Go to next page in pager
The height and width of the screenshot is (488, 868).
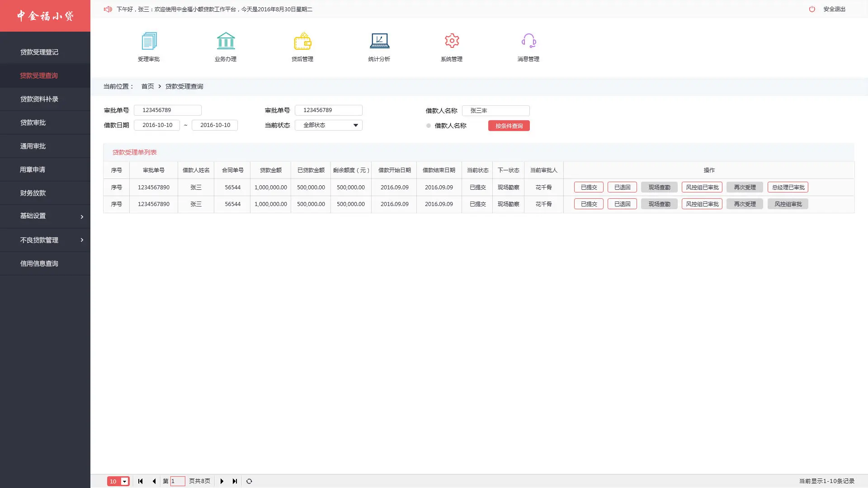click(222, 481)
